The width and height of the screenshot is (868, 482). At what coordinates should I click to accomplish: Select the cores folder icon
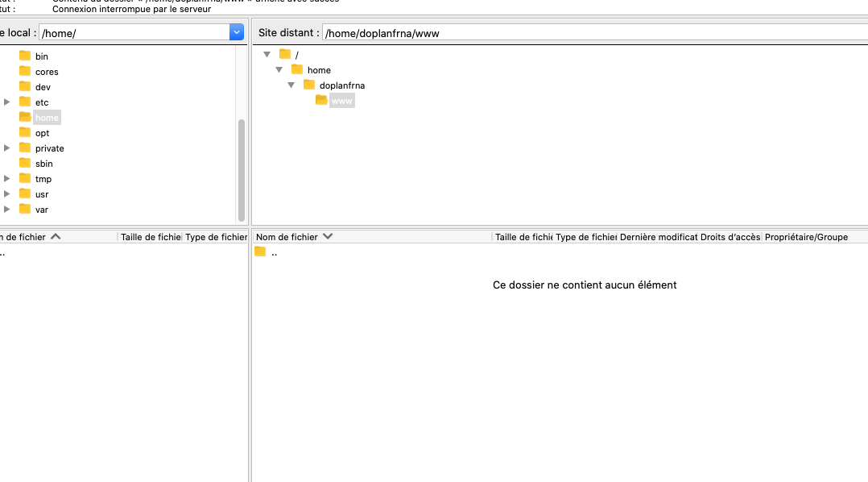click(25, 71)
